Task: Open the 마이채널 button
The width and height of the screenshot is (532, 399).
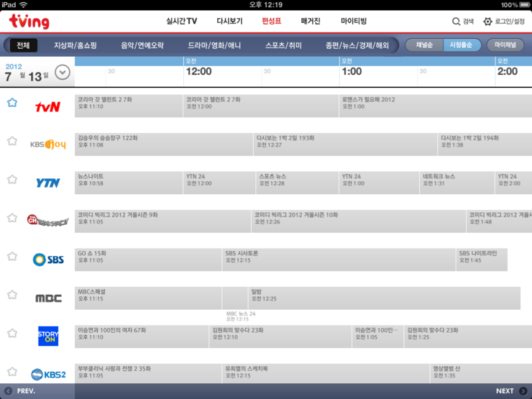Action: point(505,45)
